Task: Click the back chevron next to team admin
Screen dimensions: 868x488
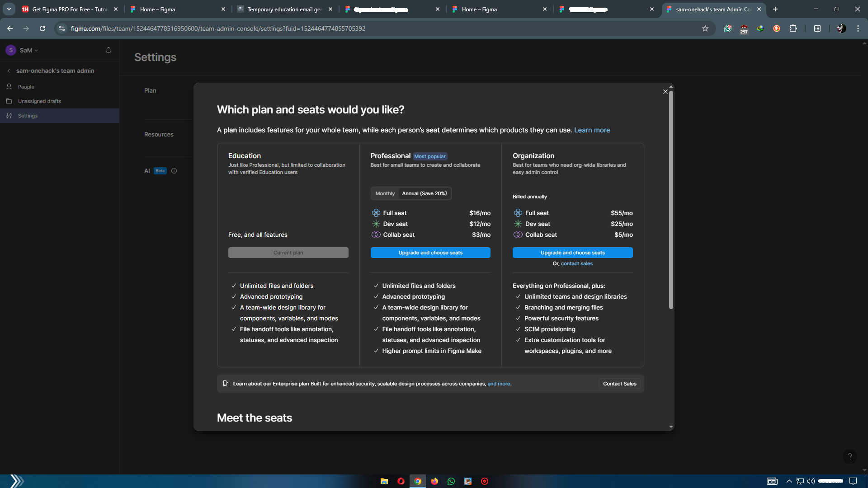Action: click(x=9, y=70)
